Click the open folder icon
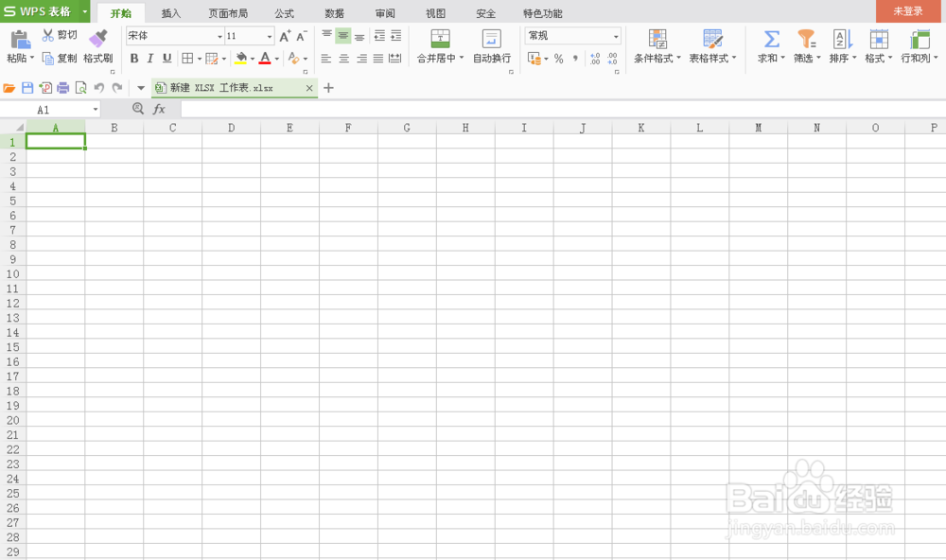 [9, 88]
